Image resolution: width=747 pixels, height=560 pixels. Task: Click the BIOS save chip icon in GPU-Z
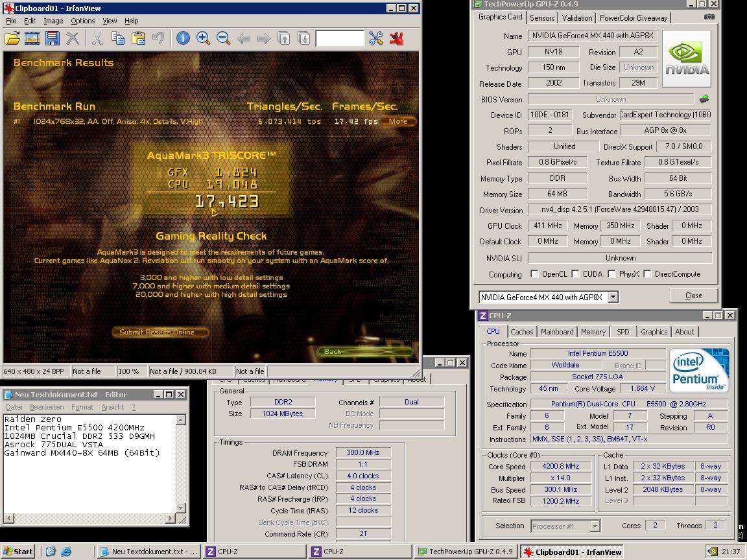(x=704, y=99)
